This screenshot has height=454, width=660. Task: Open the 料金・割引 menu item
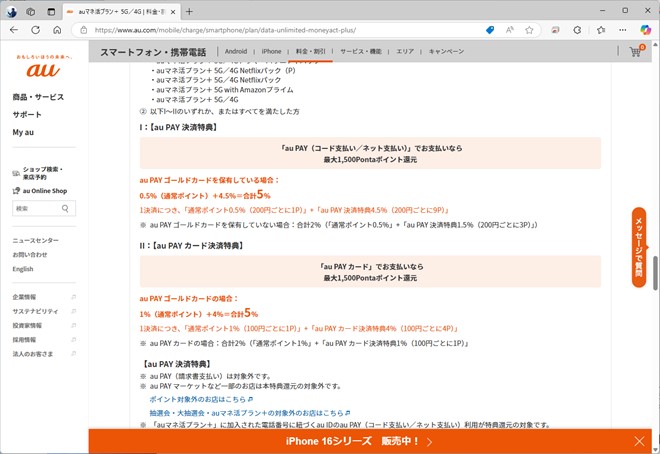311,51
